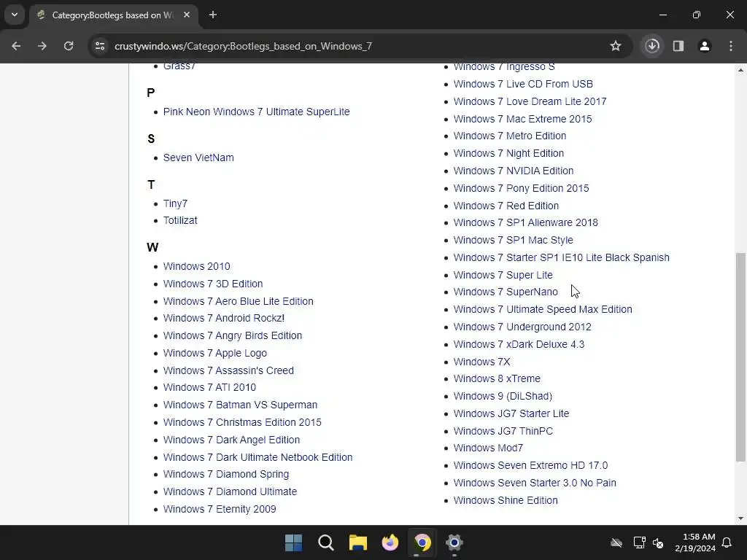747x560 pixels.
Task: Open Windows 7 xDark Deluxe 4.3 link
Action: [x=519, y=344]
